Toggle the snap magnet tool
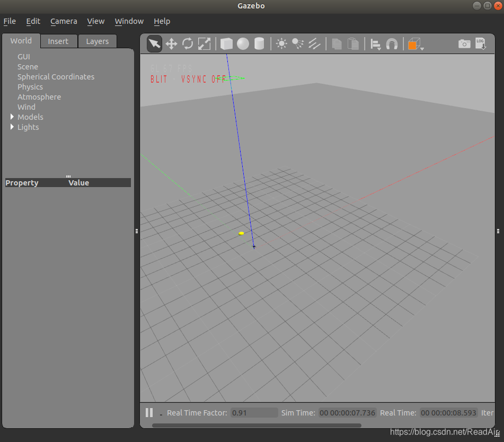 392,43
